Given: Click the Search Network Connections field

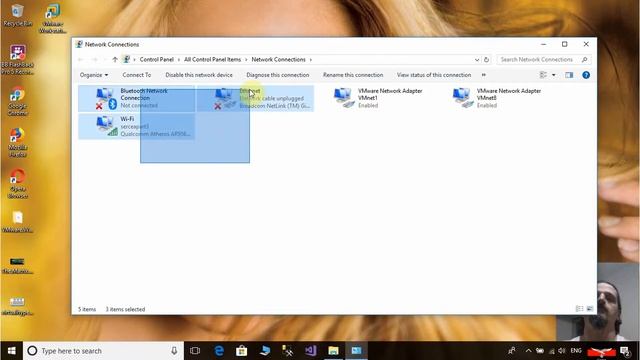Looking at the screenshot, I should click(543, 60).
